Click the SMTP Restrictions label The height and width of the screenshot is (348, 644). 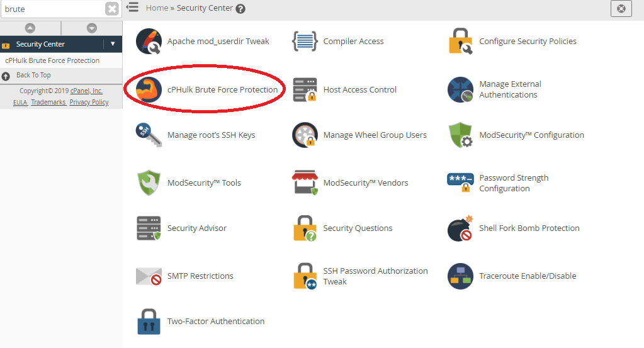point(200,276)
